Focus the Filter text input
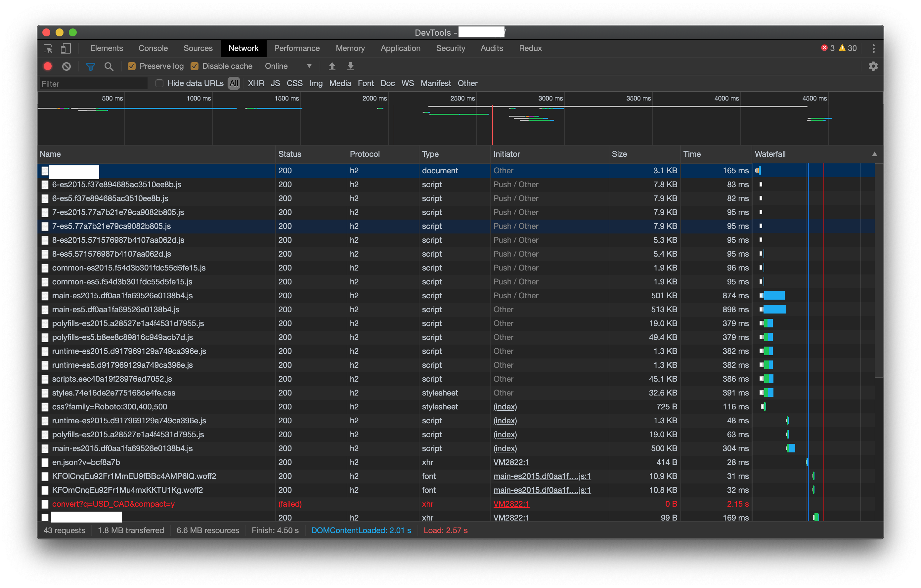 (93, 84)
